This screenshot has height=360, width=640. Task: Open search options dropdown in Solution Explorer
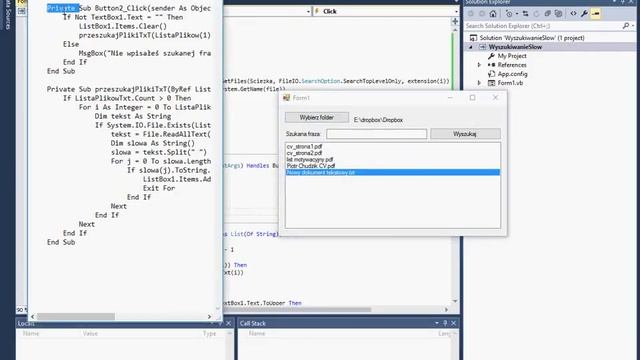(x=633, y=26)
